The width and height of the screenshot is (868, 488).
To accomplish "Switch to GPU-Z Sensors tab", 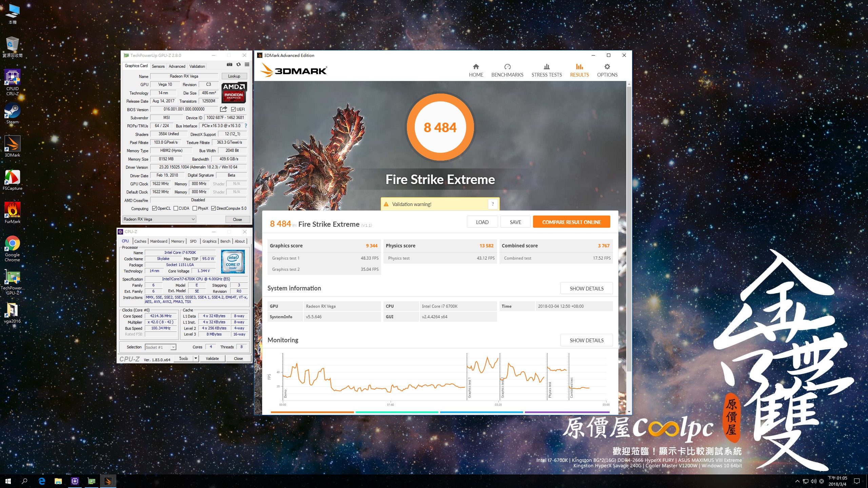I will click(x=158, y=66).
